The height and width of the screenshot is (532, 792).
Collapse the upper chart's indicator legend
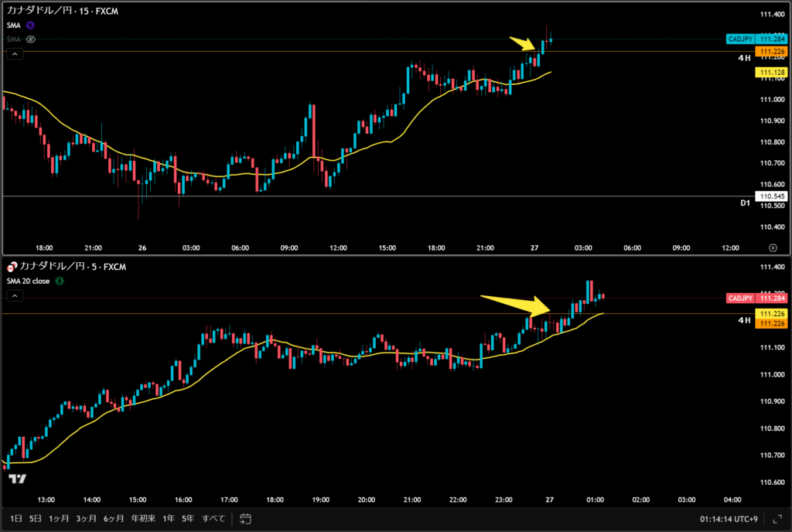pos(15,54)
